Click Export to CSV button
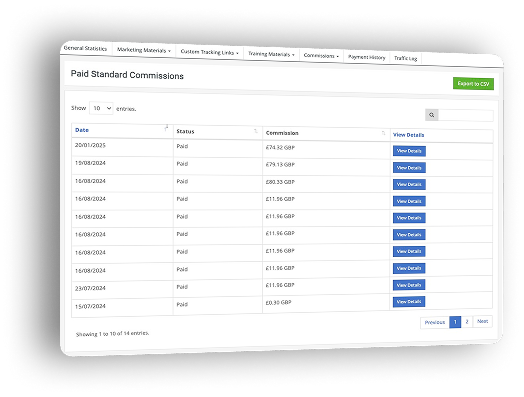This screenshot has height=397, width=524. click(x=473, y=84)
